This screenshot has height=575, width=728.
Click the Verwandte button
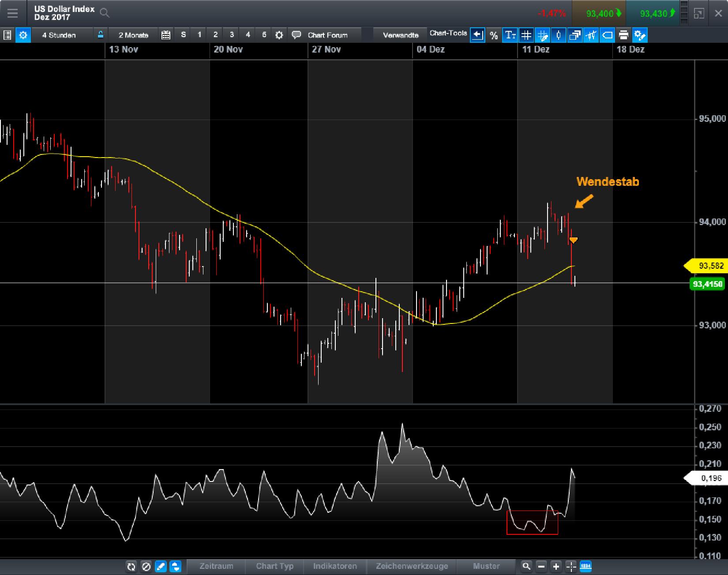(x=401, y=34)
